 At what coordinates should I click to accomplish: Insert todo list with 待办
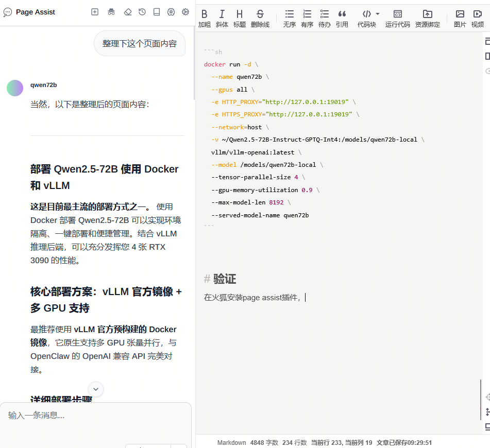pyautogui.click(x=325, y=18)
